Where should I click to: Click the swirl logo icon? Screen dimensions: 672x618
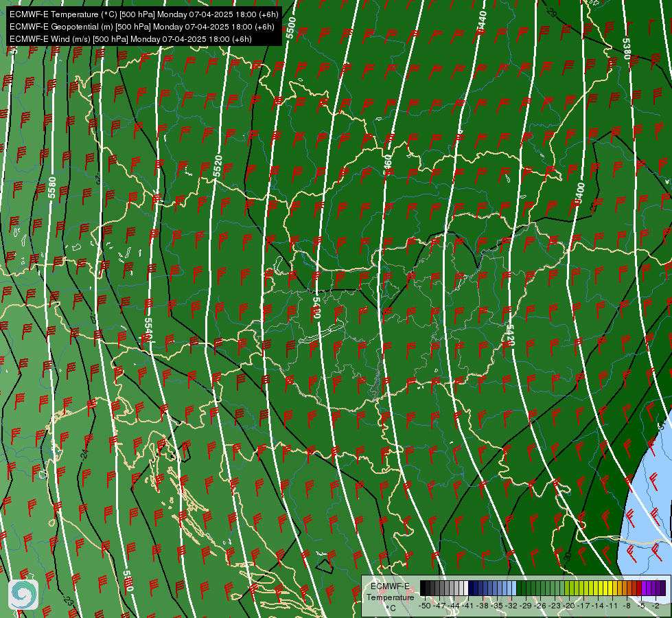click(x=23, y=595)
